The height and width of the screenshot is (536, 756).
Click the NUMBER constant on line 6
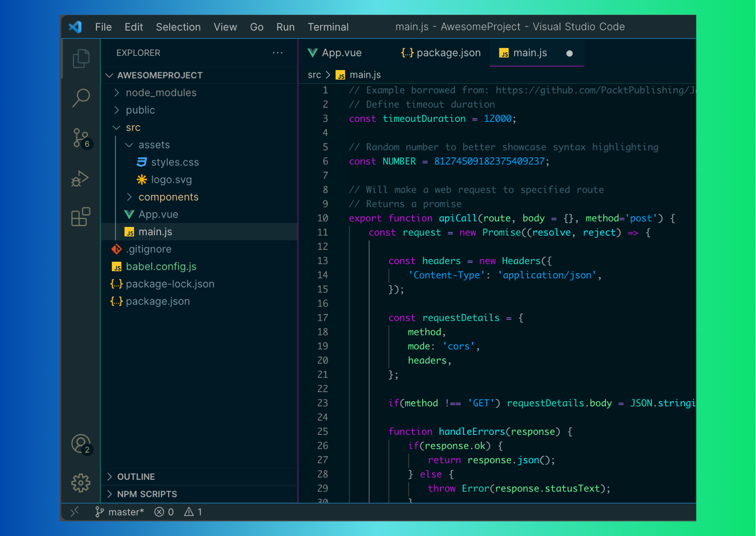pos(399,161)
